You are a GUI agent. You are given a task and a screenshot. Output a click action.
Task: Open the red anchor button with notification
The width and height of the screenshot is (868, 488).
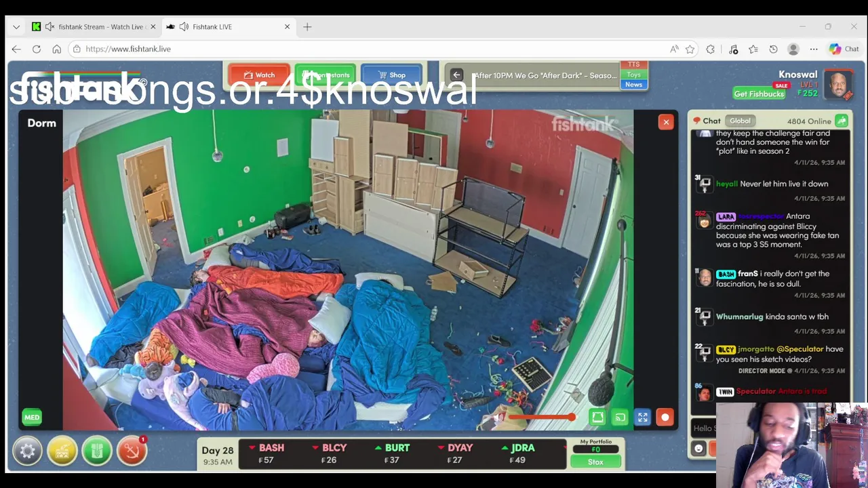pyautogui.click(x=132, y=451)
